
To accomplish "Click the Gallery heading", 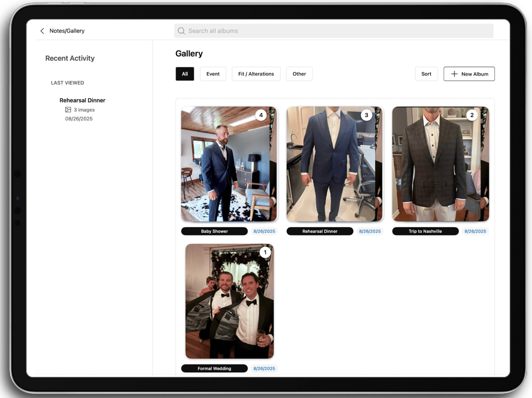I will pos(189,54).
